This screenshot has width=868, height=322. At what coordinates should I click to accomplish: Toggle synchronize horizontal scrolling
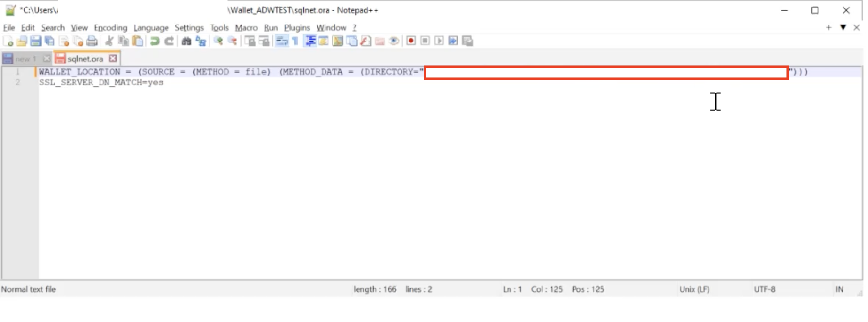click(x=264, y=41)
